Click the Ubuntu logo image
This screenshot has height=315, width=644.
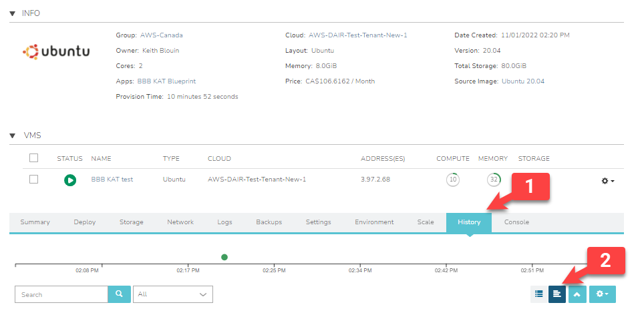coord(56,51)
